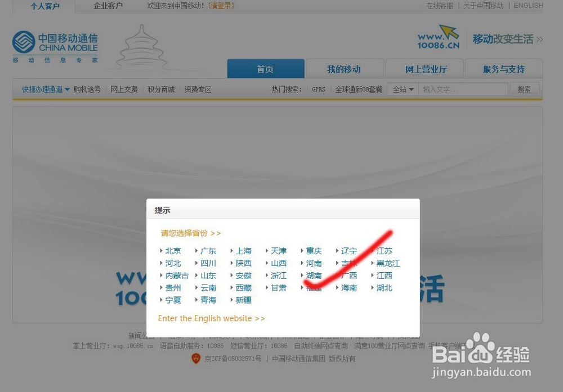Viewport: 563px width, 392px height.
Task: Select province 西藏
Action: click(x=243, y=287)
